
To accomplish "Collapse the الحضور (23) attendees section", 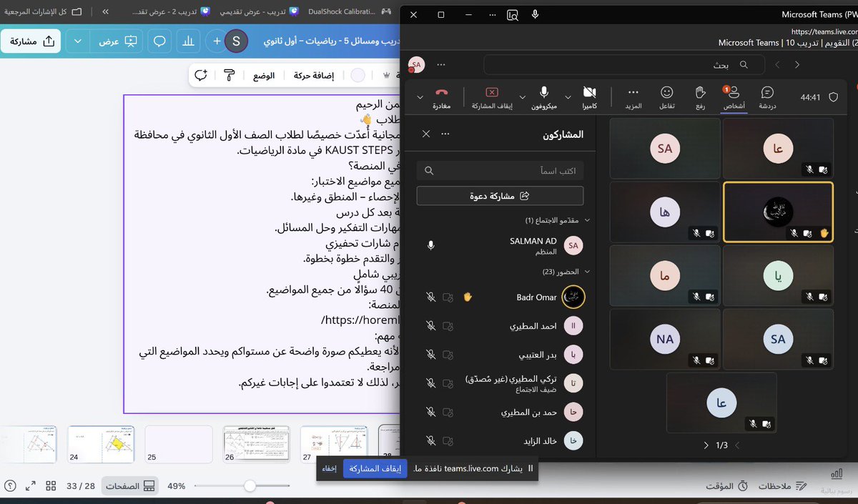I will (x=588, y=272).
